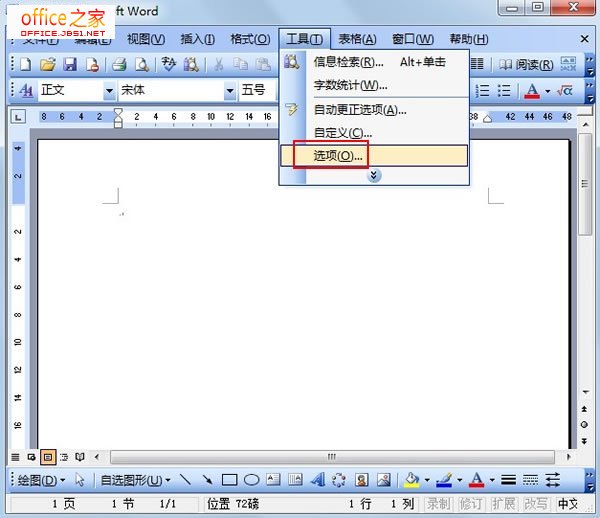Switch to Web Layout view button

coord(31,457)
